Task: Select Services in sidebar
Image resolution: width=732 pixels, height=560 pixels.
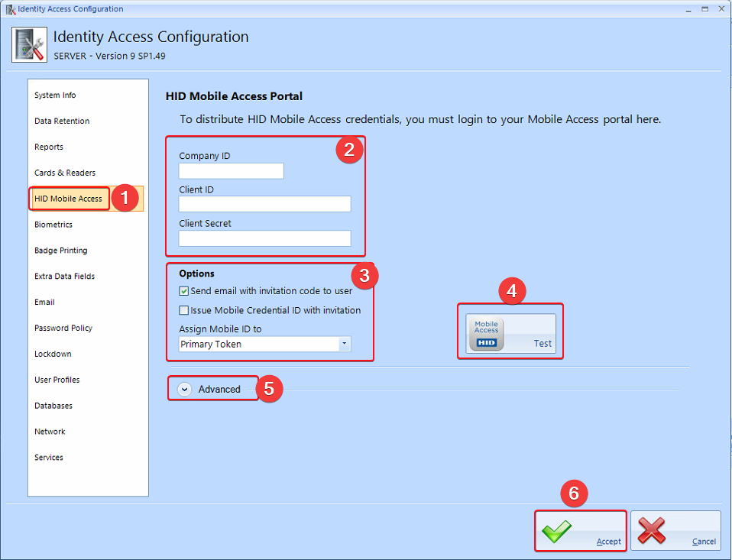Action: coord(49,458)
